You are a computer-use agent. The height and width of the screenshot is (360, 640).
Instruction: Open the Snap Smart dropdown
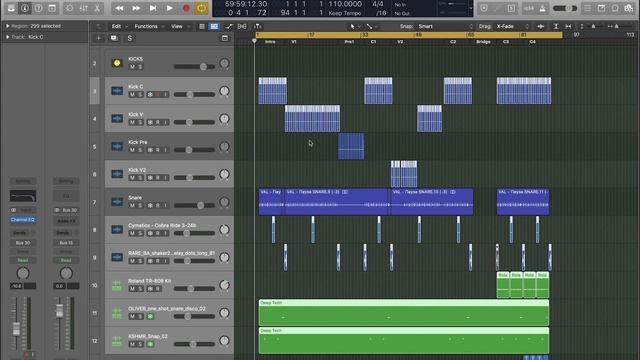445,27
